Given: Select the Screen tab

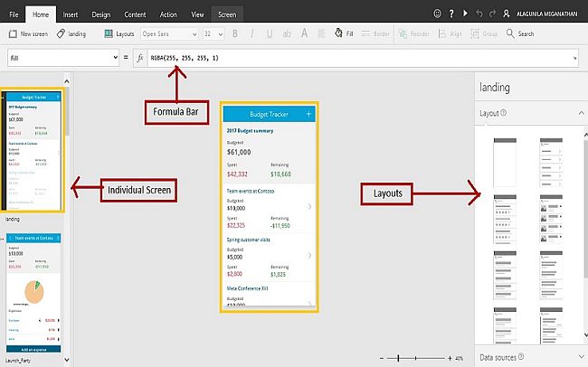Looking at the screenshot, I should point(227,14).
